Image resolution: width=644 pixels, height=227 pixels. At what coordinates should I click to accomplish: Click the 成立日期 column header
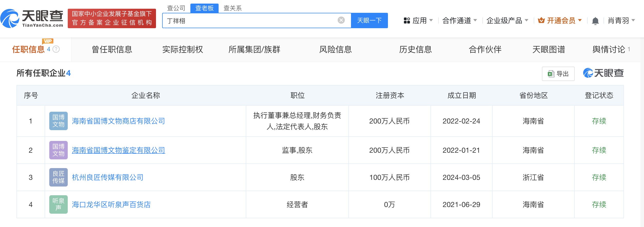point(462,95)
